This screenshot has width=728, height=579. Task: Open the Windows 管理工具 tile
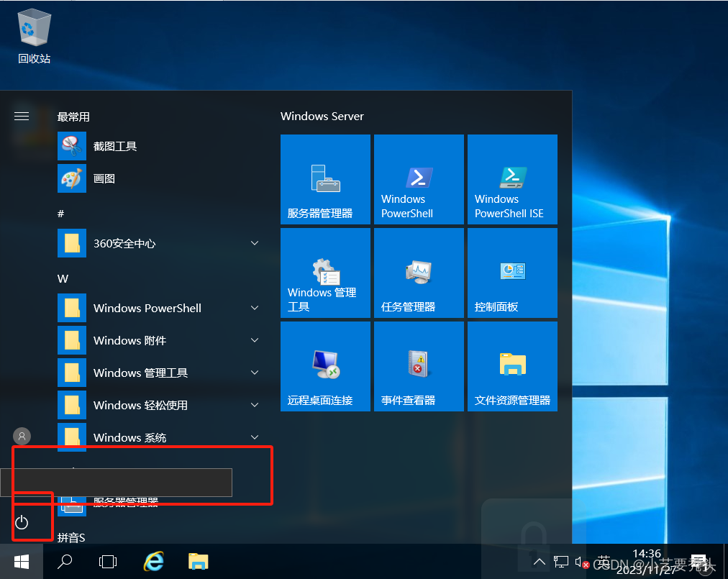325,273
